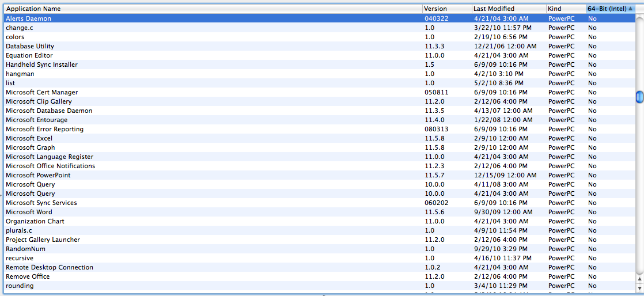Select the Microsoft Graph row

tap(320, 147)
